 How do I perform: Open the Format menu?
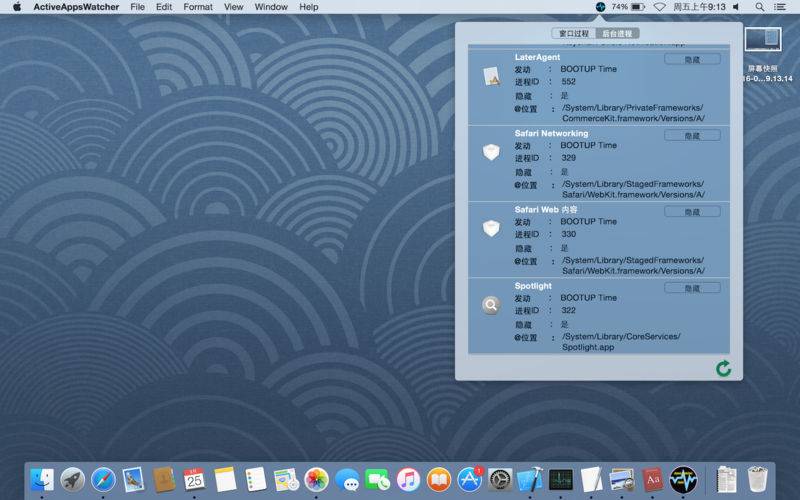coord(198,7)
